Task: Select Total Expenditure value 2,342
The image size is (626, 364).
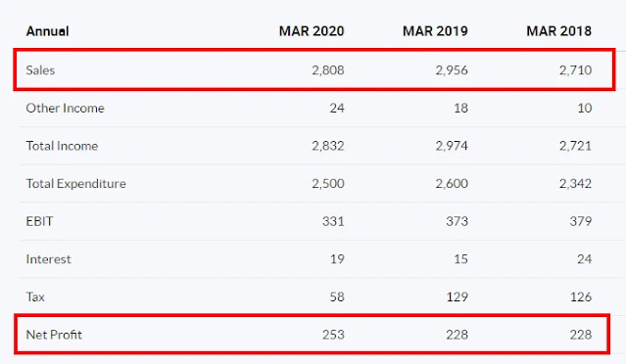Action: point(575,184)
